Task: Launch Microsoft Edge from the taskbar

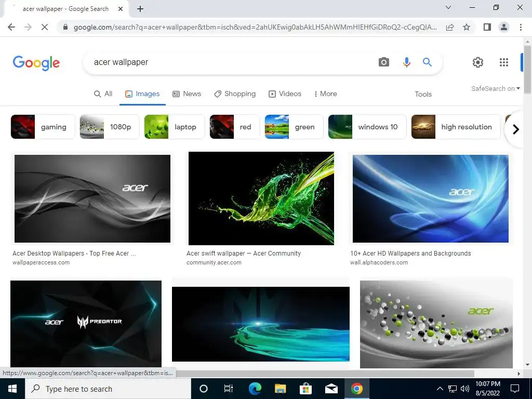Action: (x=255, y=389)
